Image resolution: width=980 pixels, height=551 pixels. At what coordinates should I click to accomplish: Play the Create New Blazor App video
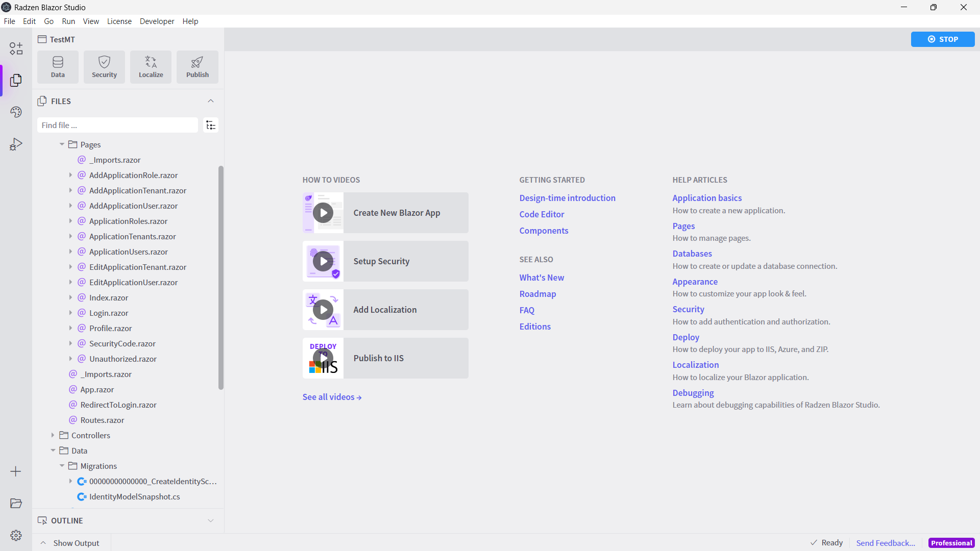(x=323, y=213)
